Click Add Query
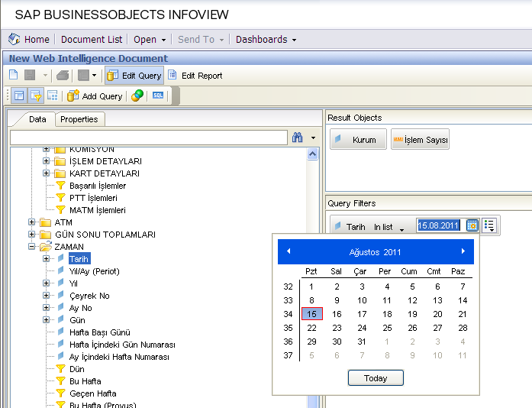The image size is (532, 408). click(x=95, y=96)
